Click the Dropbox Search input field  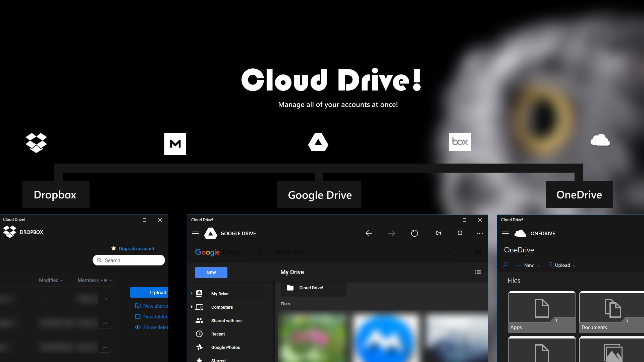(x=129, y=260)
